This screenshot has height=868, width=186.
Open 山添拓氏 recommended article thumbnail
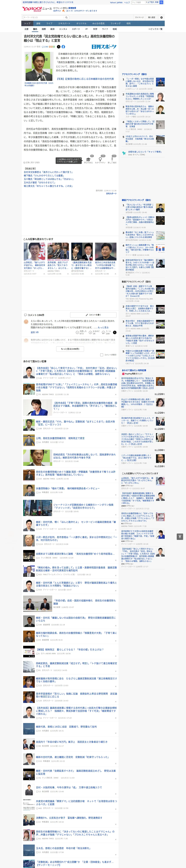34,251
